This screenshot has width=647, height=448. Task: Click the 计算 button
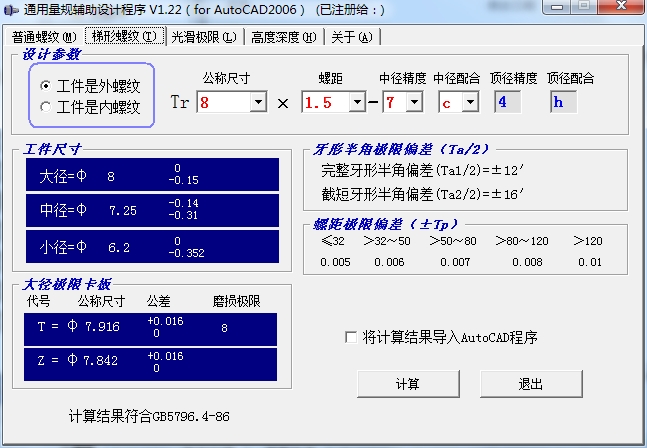coord(408,384)
